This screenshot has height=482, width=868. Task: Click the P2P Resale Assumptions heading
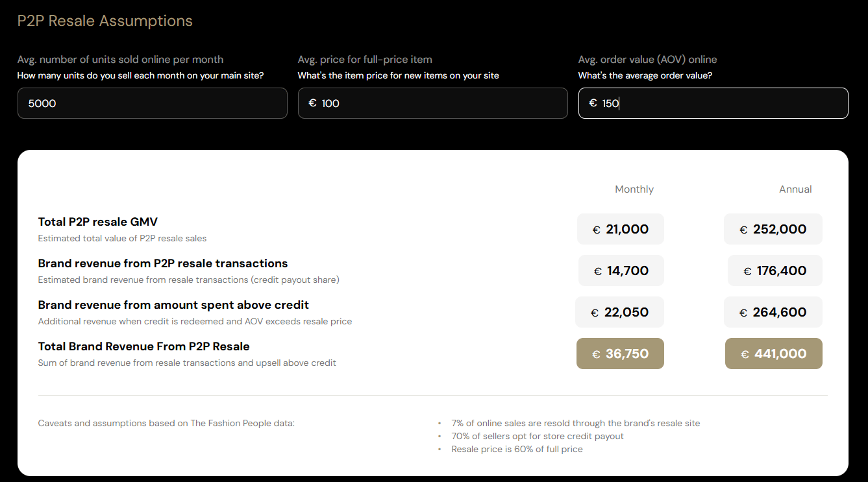105,21
